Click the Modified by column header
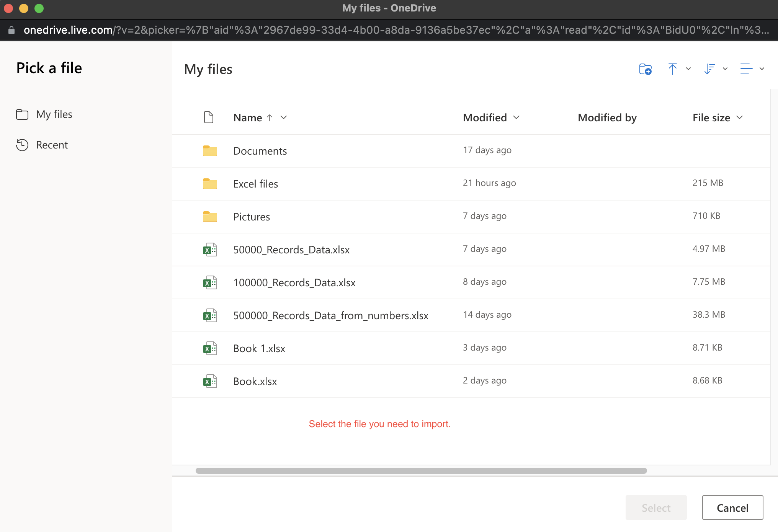Image resolution: width=778 pixels, height=532 pixels. (607, 117)
